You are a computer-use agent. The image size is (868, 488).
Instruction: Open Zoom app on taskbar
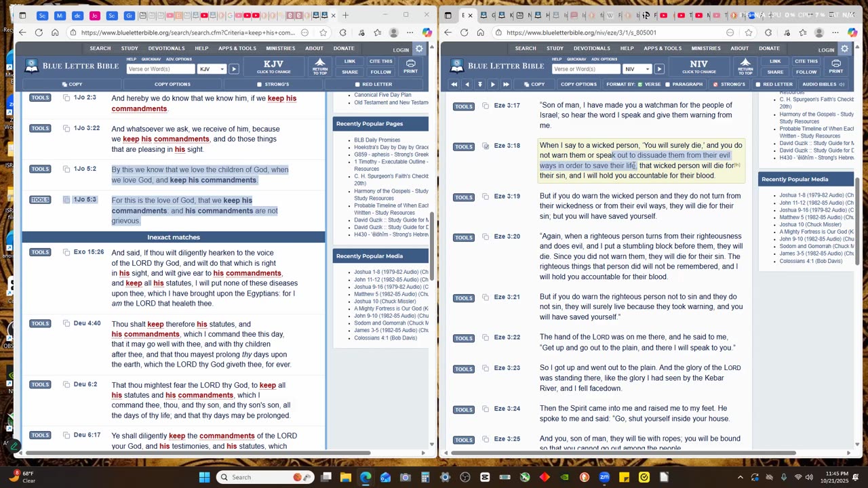click(604, 477)
